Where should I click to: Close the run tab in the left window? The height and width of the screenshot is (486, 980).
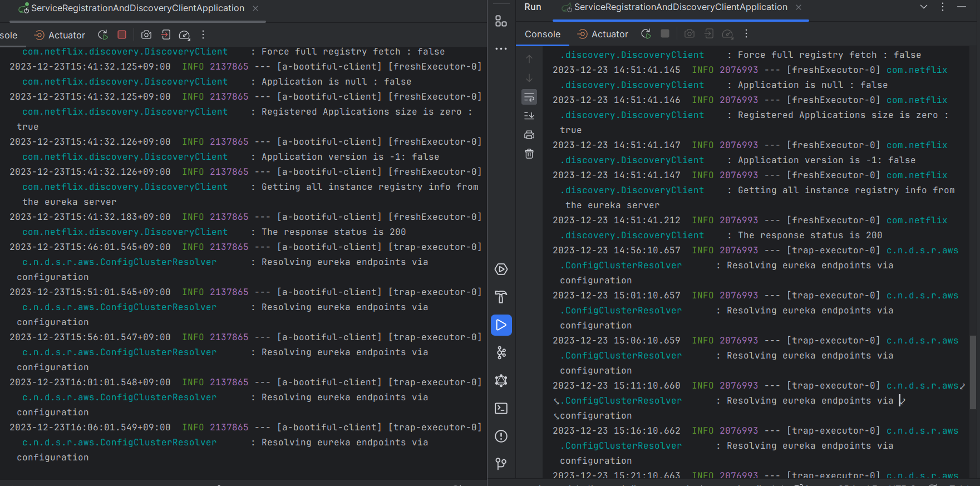[x=255, y=8]
